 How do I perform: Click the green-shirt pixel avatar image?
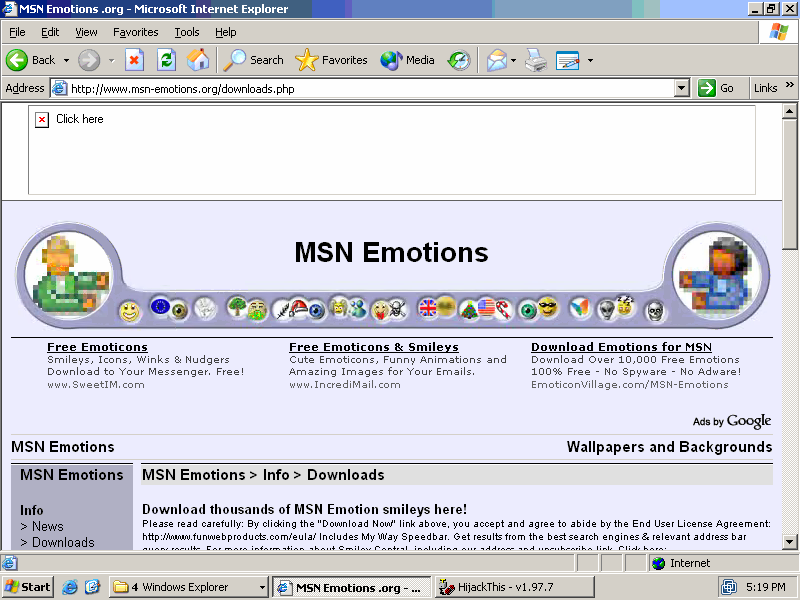69,275
